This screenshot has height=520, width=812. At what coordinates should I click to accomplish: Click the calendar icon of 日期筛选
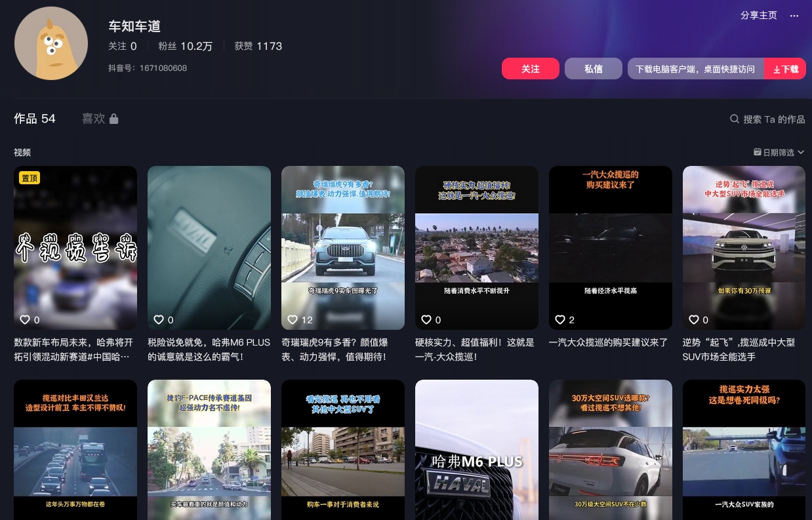click(x=758, y=152)
